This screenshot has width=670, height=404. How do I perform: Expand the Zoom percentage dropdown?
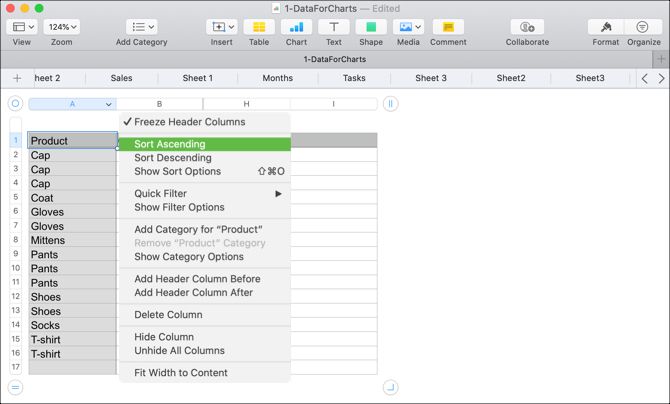click(62, 27)
